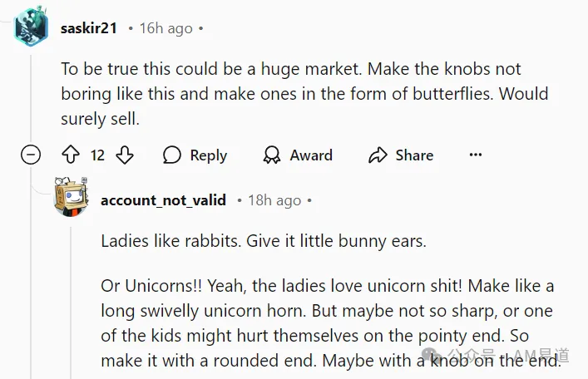Click the Reply text label
Viewport: 588px width, 379px height.
click(209, 155)
